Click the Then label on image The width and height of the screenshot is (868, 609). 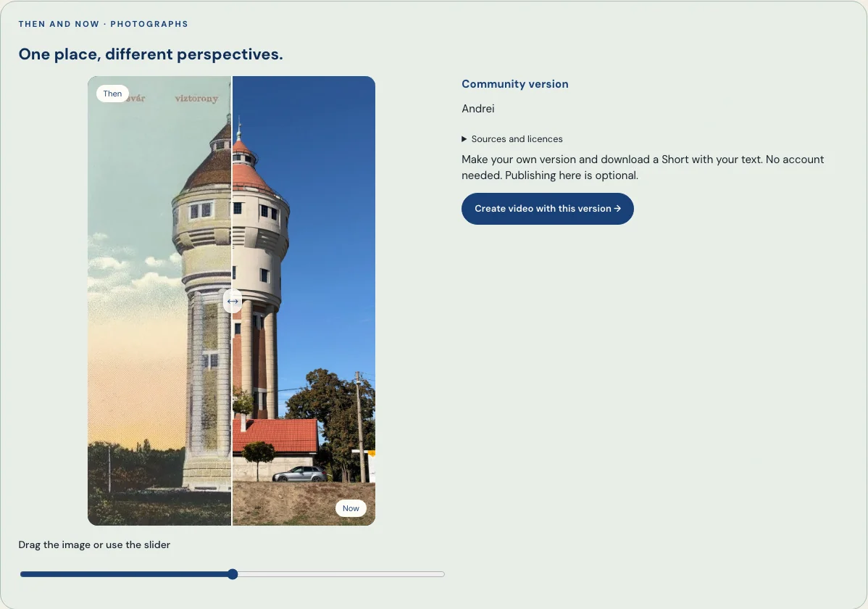coord(112,94)
